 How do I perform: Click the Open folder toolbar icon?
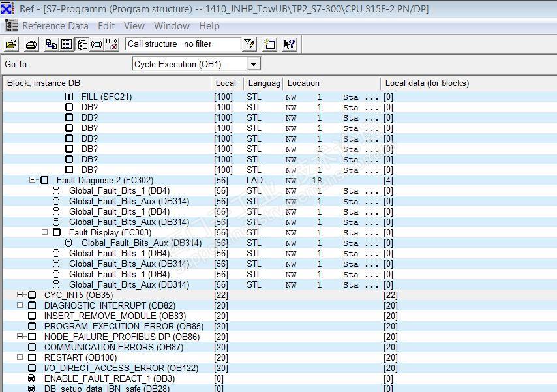point(11,44)
